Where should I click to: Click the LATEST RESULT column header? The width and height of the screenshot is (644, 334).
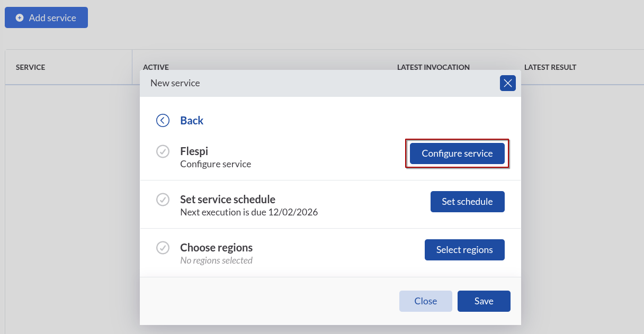(x=550, y=67)
